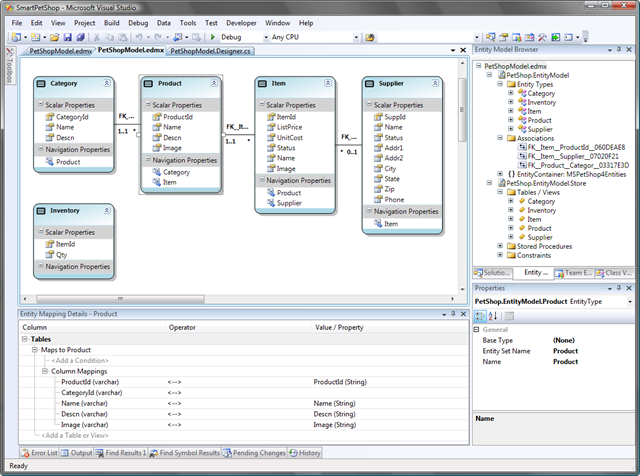
Task: Pin the Entity Model Browser panel
Action: point(619,49)
